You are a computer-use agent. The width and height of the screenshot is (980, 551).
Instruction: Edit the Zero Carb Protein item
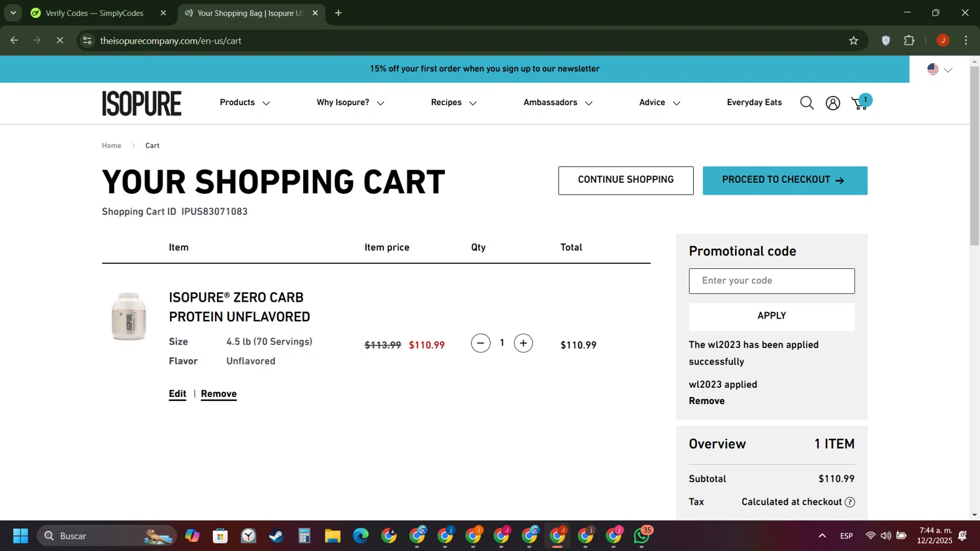click(177, 394)
